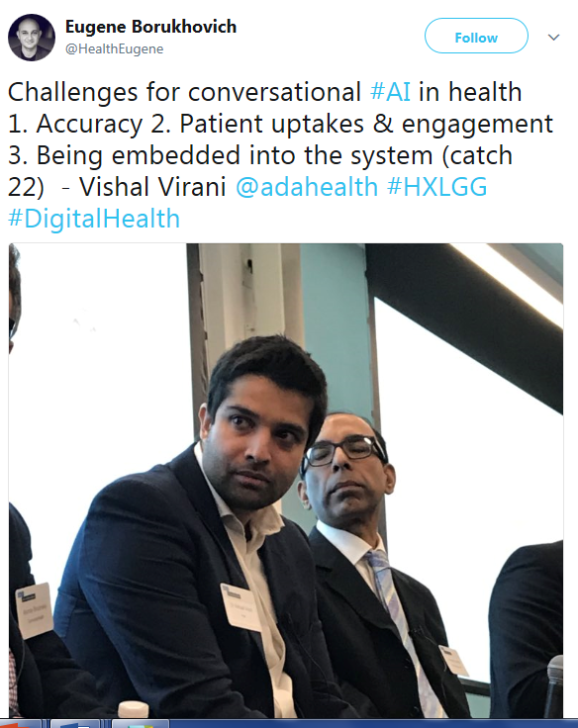Switch to the multicolor taskbar app icon

(x=140, y=724)
